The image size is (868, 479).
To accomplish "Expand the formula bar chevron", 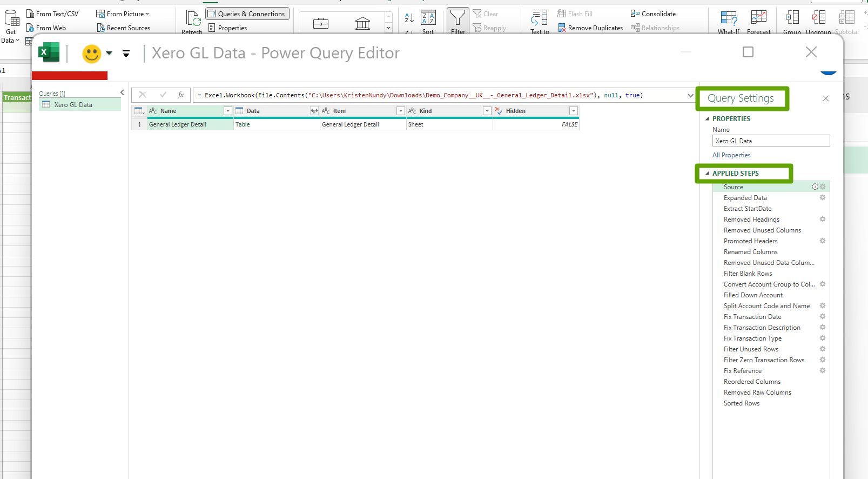I will click(690, 95).
